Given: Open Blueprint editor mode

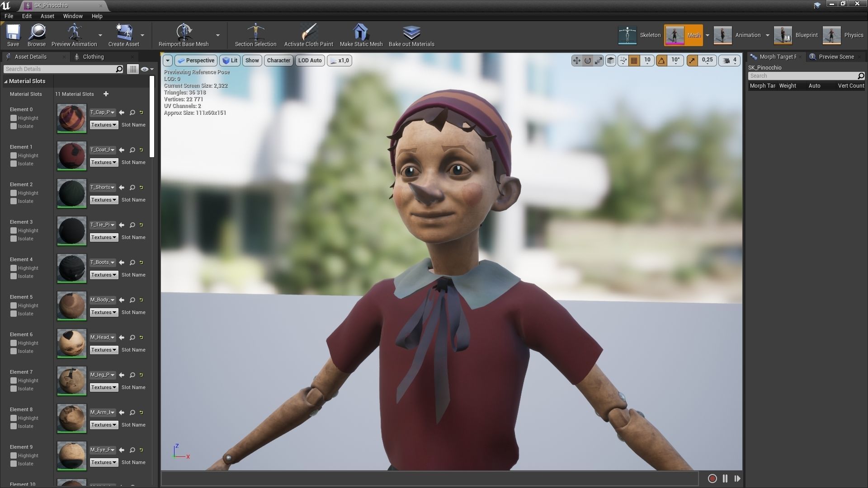Looking at the screenshot, I should (796, 35).
